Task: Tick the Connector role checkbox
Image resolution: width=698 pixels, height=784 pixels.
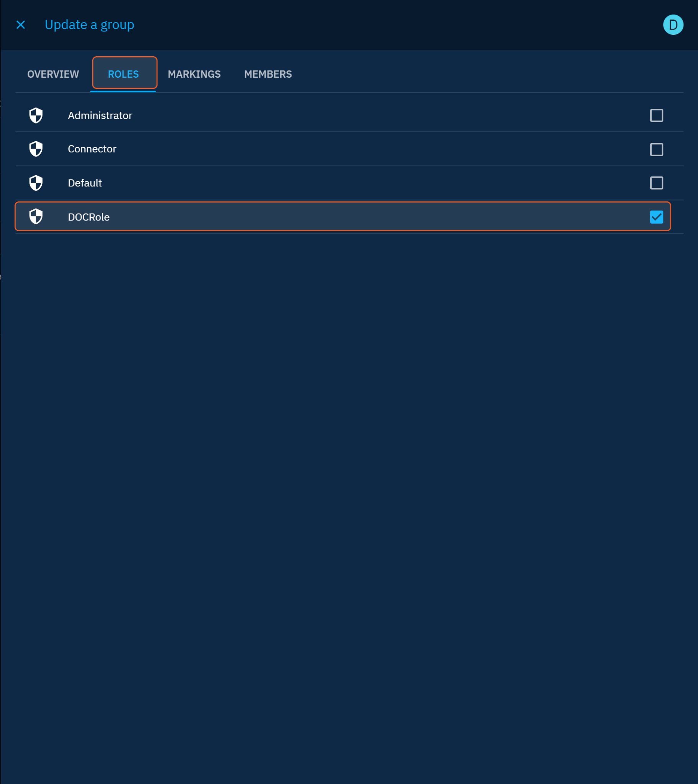Action: pos(656,150)
